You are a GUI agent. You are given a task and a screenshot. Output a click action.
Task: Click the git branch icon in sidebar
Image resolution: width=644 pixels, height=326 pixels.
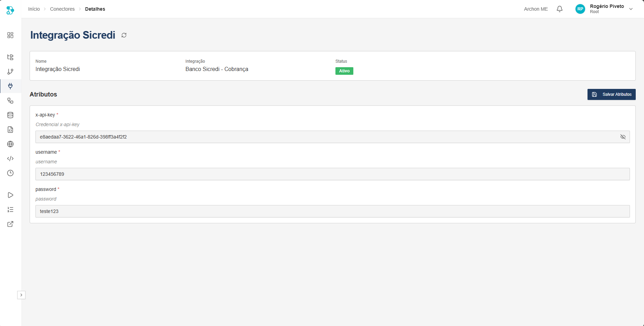[x=10, y=72]
